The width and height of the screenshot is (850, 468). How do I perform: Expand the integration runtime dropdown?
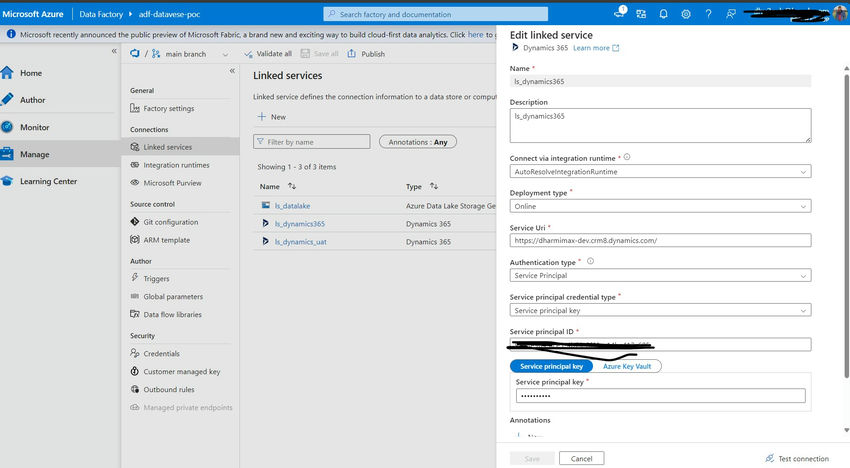tap(659, 171)
